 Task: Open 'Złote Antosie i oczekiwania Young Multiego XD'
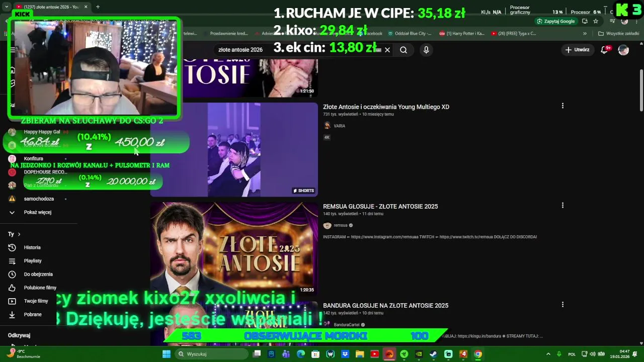(x=386, y=107)
